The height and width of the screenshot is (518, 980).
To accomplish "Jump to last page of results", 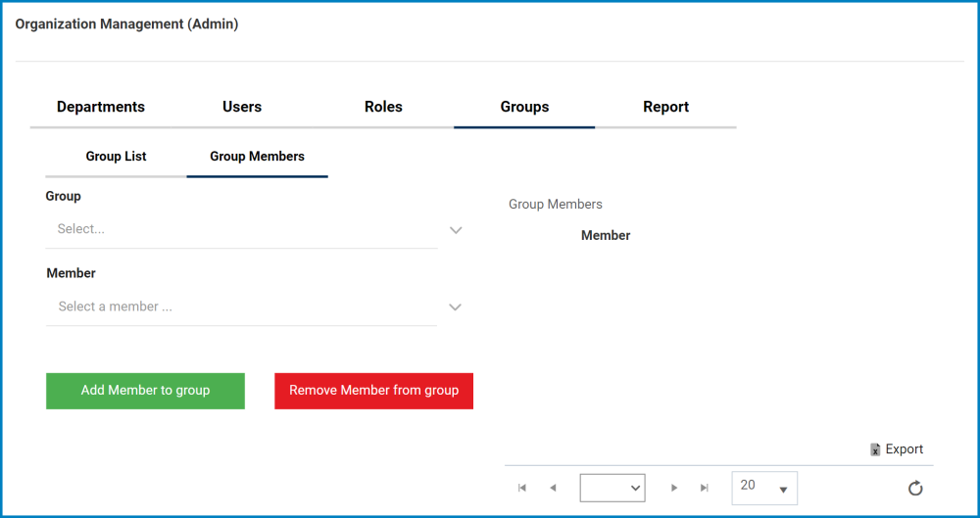I will [x=704, y=488].
